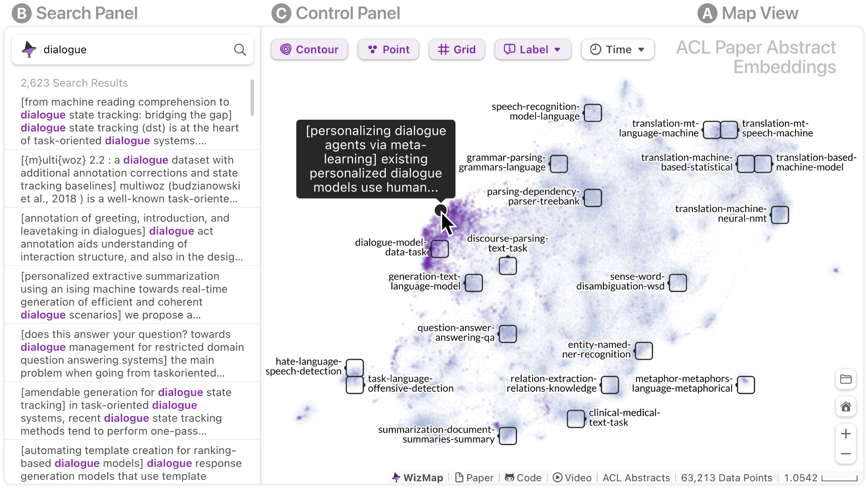Click the search results scrollbar

click(x=252, y=98)
